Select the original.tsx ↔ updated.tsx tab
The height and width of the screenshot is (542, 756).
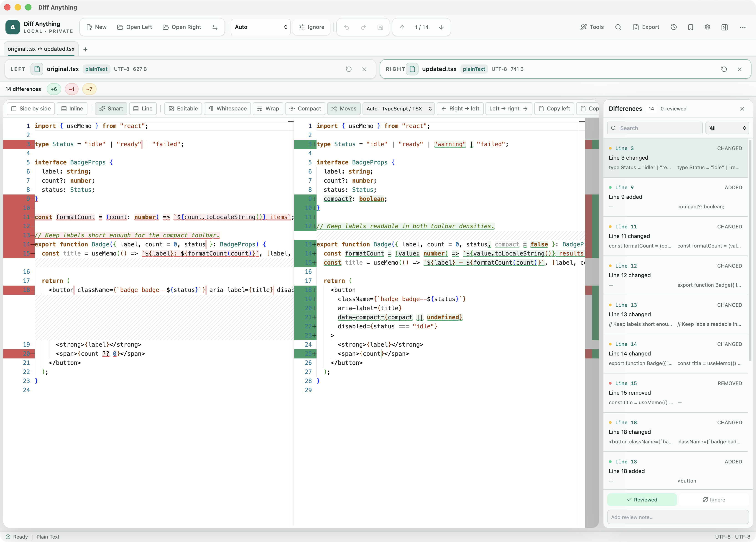click(41, 49)
